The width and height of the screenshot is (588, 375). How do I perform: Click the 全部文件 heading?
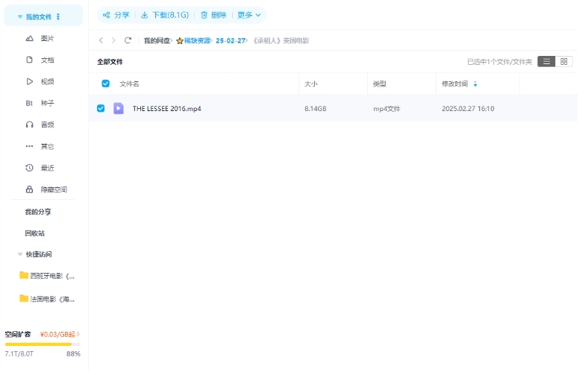click(110, 62)
